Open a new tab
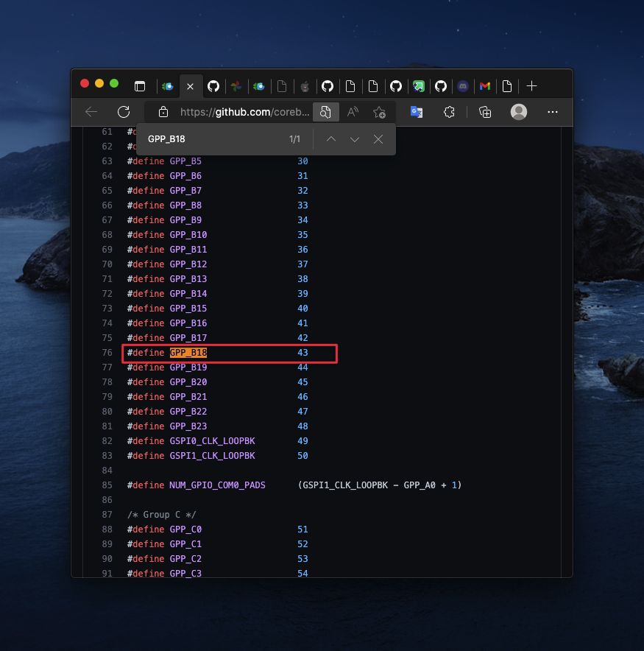The image size is (644, 651). (x=531, y=86)
